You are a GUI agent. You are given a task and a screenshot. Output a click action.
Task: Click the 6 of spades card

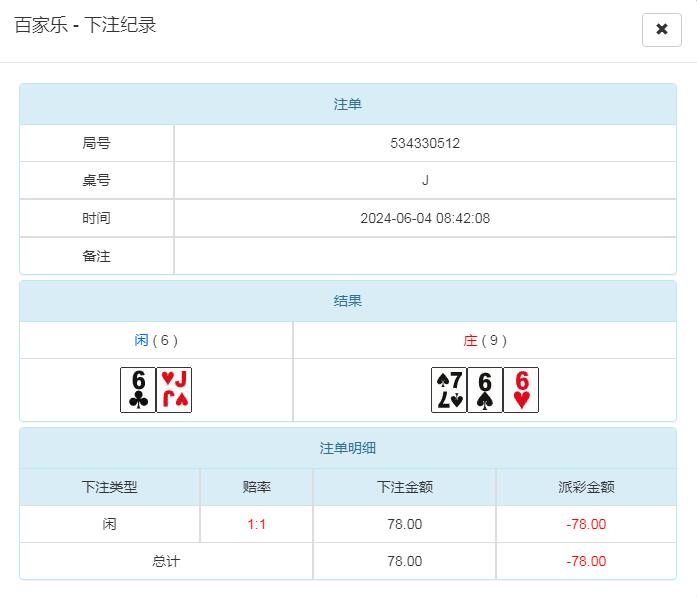pyautogui.click(x=485, y=389)
